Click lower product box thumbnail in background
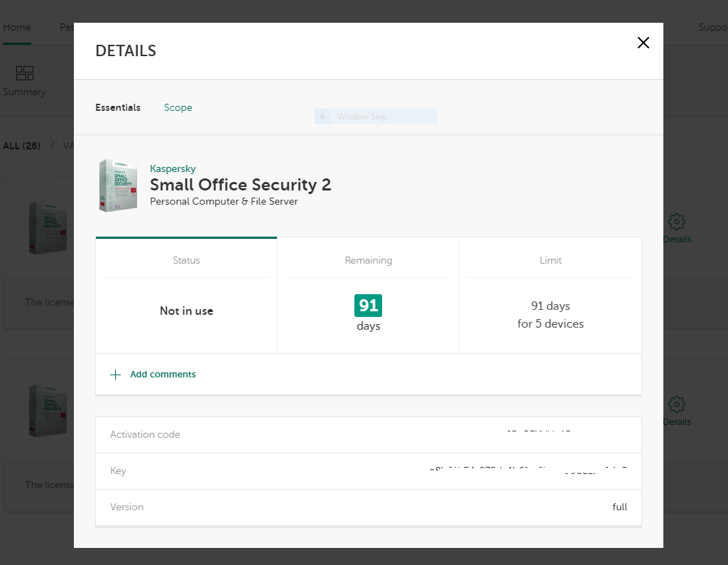 48,410
